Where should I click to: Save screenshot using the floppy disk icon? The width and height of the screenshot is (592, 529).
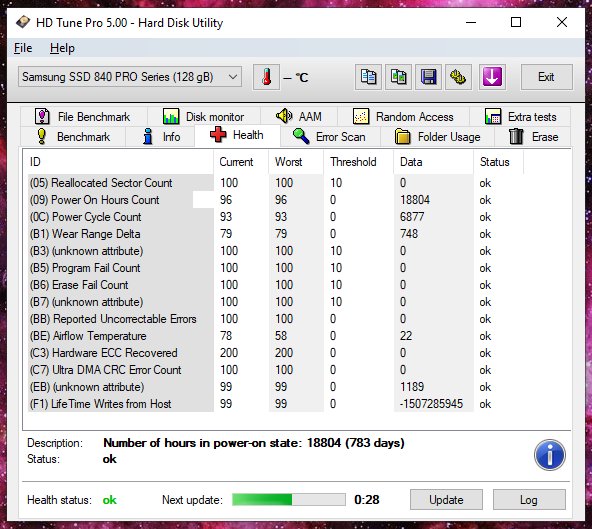[x=429, y=77]
